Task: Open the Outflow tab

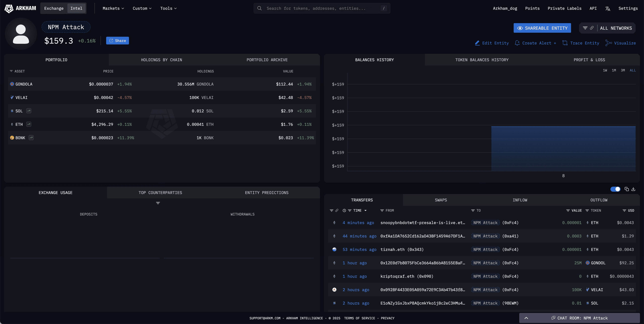Action: tap(599, 200)
